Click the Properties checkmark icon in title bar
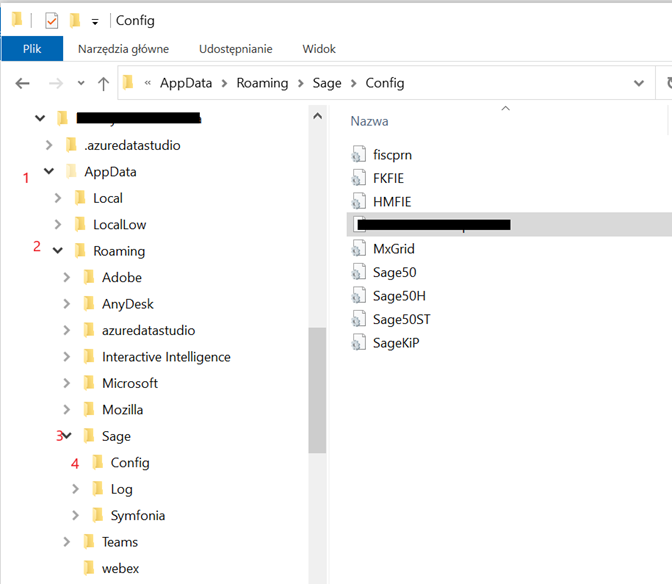The width and height of the screenshot is (672, 584). click(51, 21)
